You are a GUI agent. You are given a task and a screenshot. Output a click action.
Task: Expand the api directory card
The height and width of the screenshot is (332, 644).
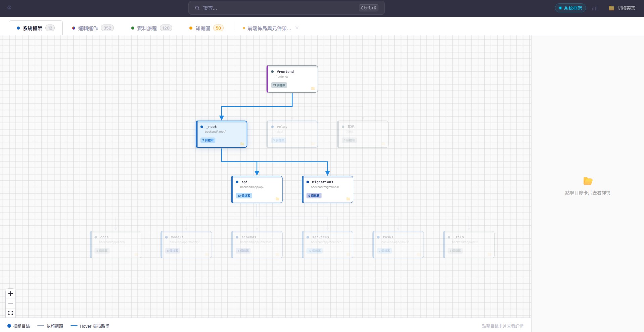(257, 189)
